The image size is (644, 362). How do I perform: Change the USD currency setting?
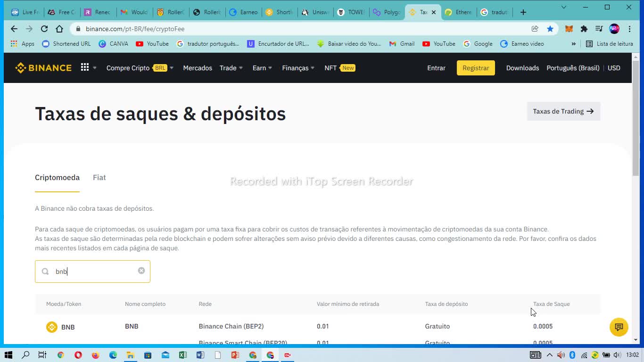point(614,68)
